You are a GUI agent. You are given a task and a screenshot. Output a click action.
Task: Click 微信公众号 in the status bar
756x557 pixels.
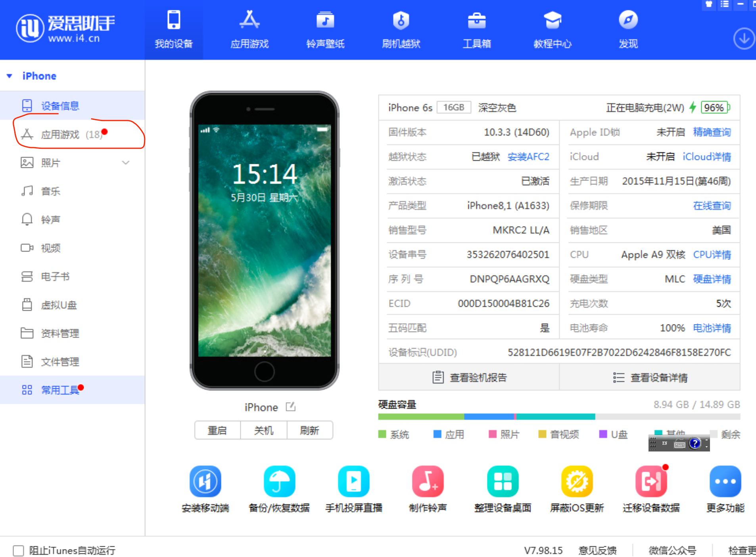pyautogui.click(x=672, y=550)
